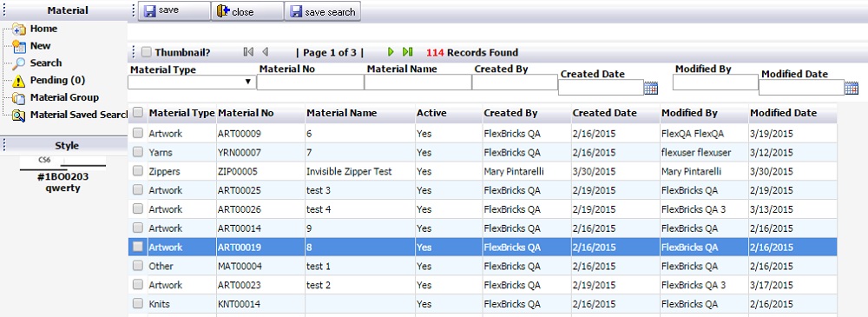Viewport: 868px width, 317px height.
Task: Click the save search button
Action: pos(323,11)
